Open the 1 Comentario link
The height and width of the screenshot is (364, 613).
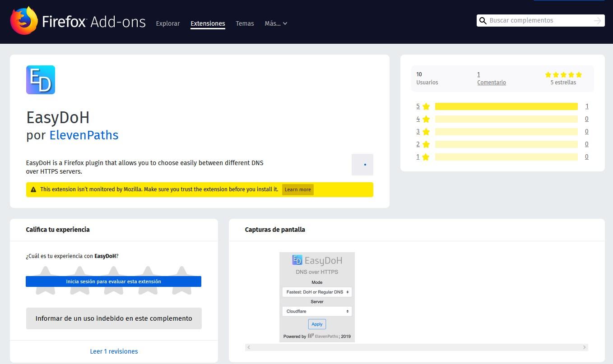coord(492,78)
